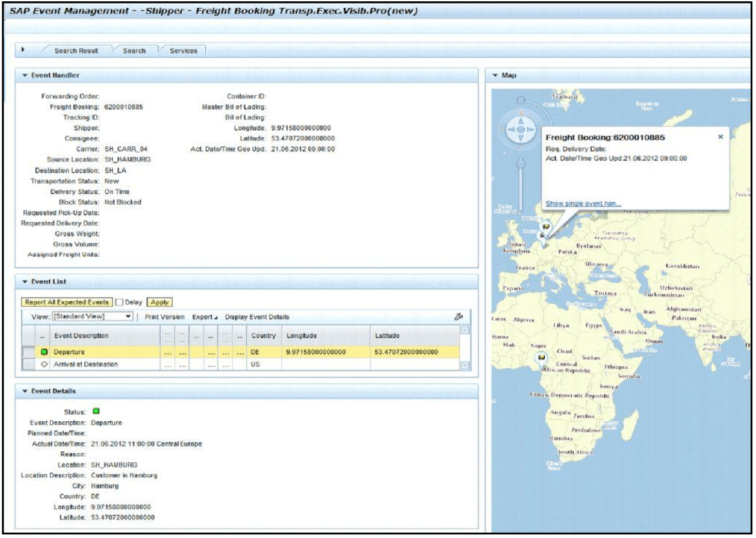Click the Departure row latitude value 53.47072000000000
The width and height of the screenshot is (756, 538).
tap(406, 352)
